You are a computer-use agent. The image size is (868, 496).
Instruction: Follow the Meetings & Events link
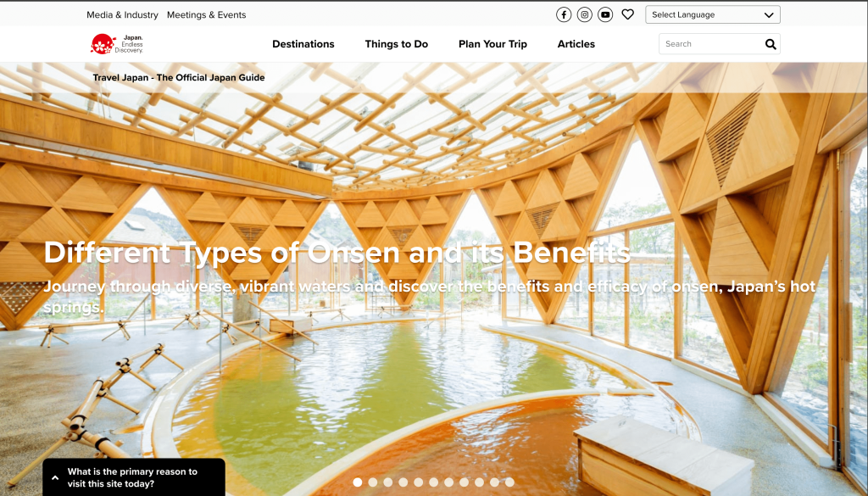coord(207,15)
